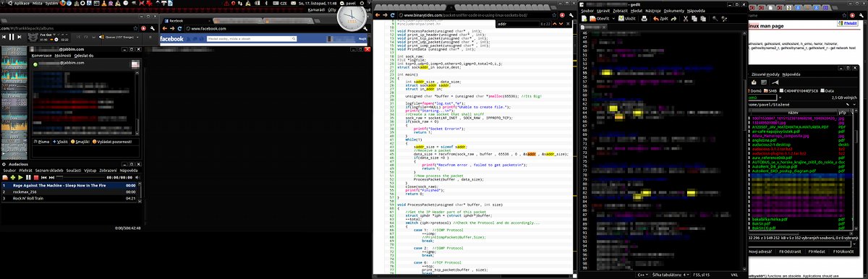Viewport: 868px width, 279px height.
Task: Open the C++ language selector in gedit status bar
Action: 642,275
